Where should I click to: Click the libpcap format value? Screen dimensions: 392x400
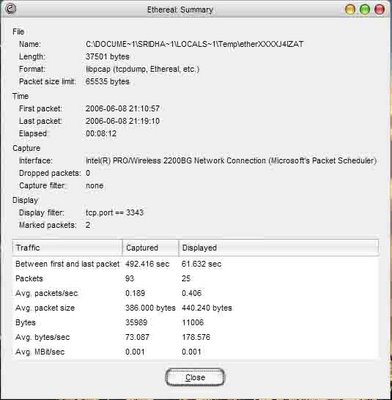(x=142, y=69)
